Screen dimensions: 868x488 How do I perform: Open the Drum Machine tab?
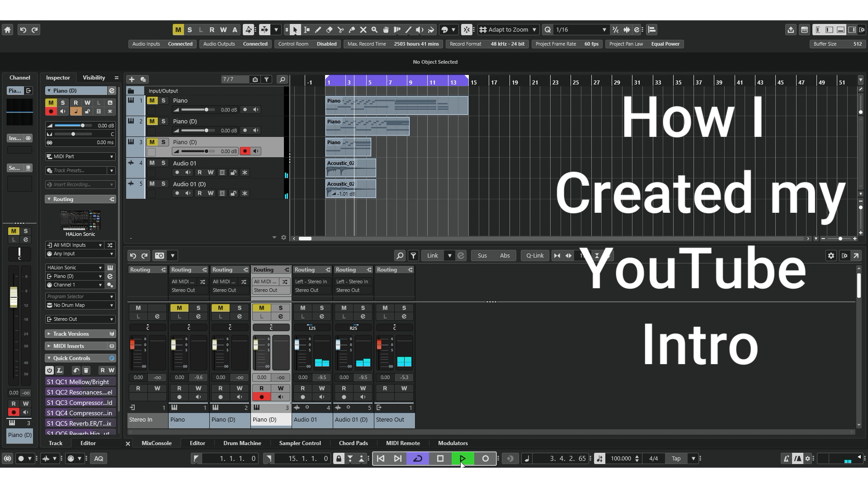pos(242,443)
